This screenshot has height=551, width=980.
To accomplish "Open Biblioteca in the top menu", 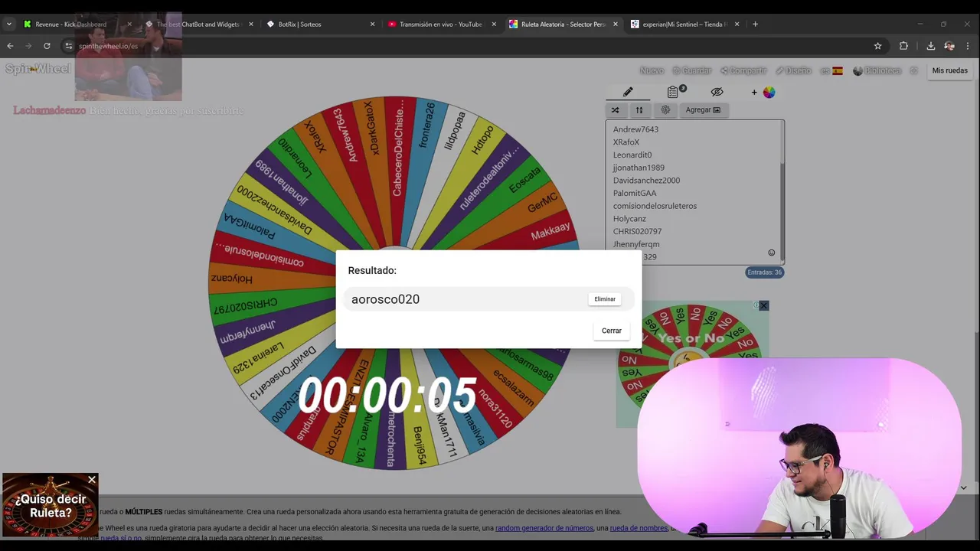I will click(x=877, y=70).
